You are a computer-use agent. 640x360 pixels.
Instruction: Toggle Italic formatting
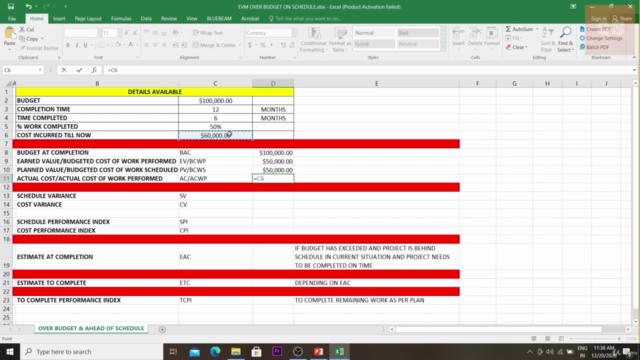tap(76, 45)
